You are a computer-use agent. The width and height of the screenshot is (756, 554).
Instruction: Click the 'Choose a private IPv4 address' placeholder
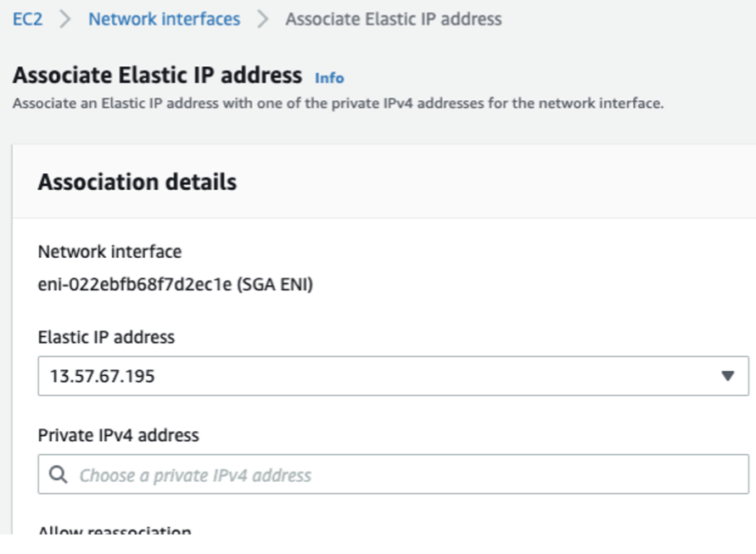pyautogui.click(x=195, y=476)
